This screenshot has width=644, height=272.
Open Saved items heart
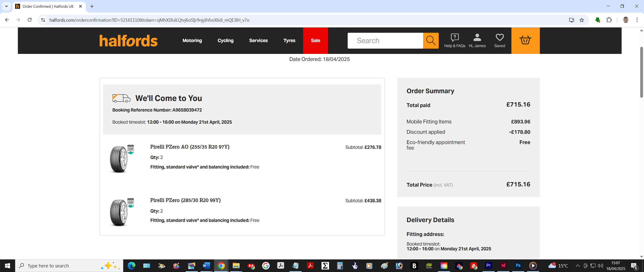click(500, 41)
